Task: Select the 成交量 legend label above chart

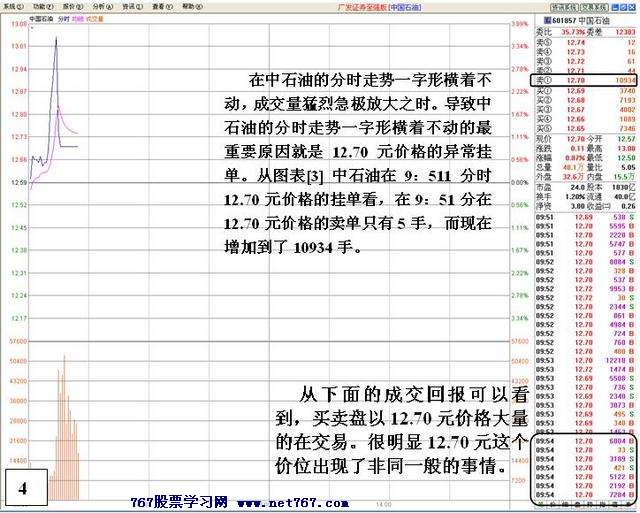Action: [95, 19]
